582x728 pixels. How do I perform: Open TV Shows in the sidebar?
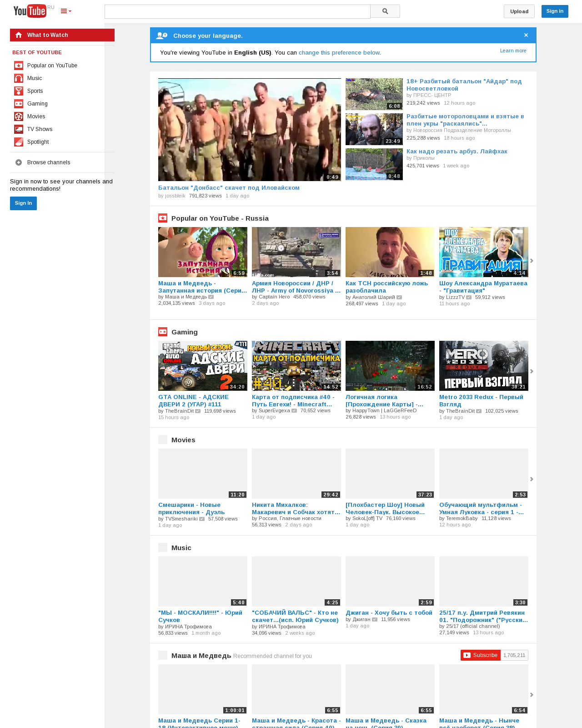click(x=40, y=129)
